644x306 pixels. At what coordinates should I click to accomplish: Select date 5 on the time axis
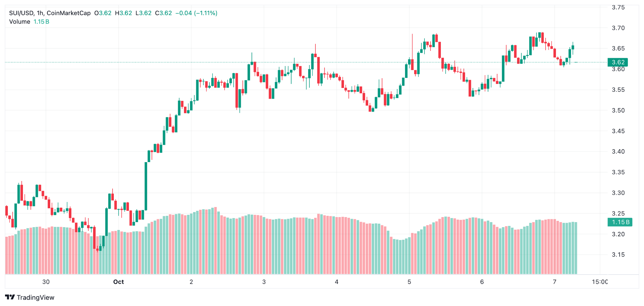pyautogui.click(x=409, y=282)
